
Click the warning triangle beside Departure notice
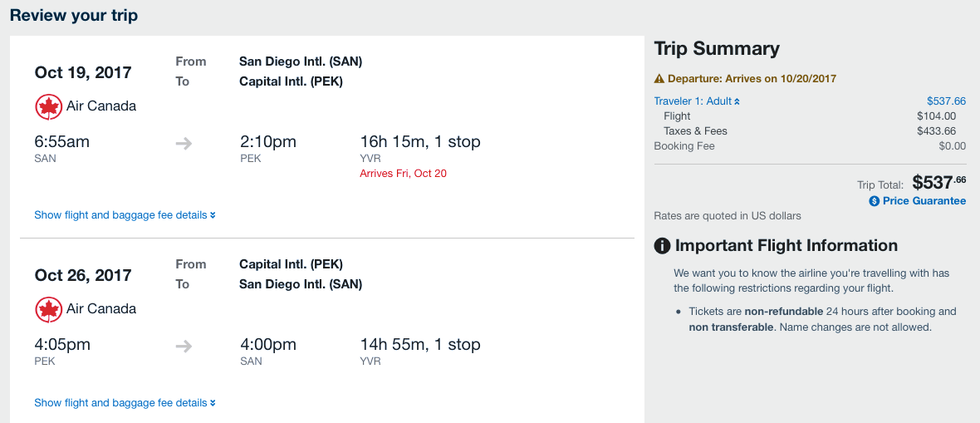pyautogui.click(x=659, y=79)
